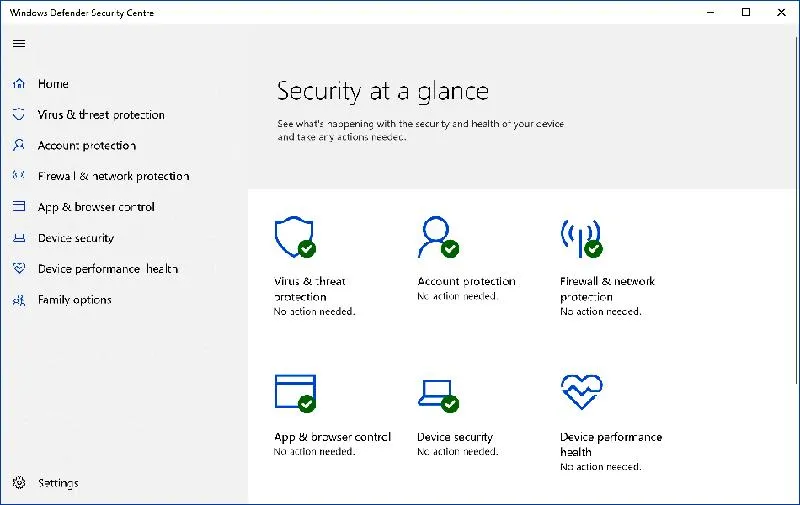The height and width of the screenshot is (505, 800).
Task: Click the Firewall antenna icon in sidebar
Action: tap(19, 175)
